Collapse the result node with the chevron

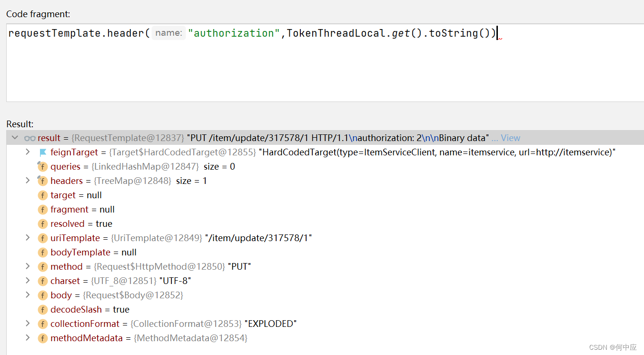click(14, 137)
